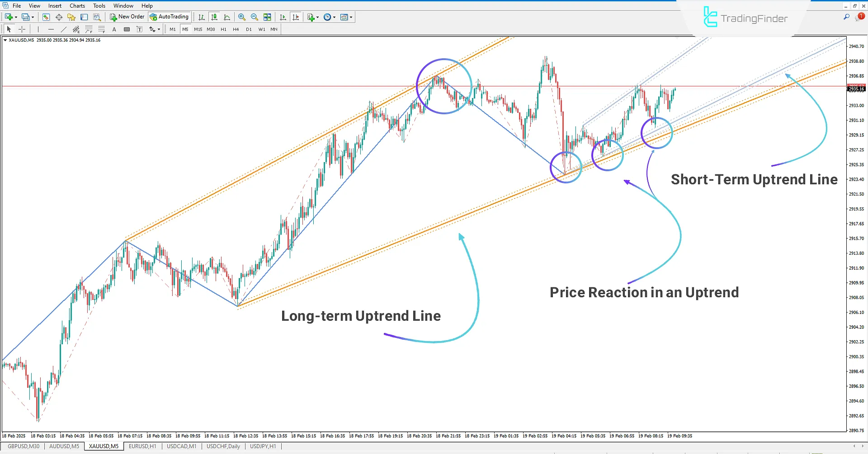Image resolution: width=868 pixels, height=454 pixels.
Task: Switch timeframe to H4
Action: [236, 29]
